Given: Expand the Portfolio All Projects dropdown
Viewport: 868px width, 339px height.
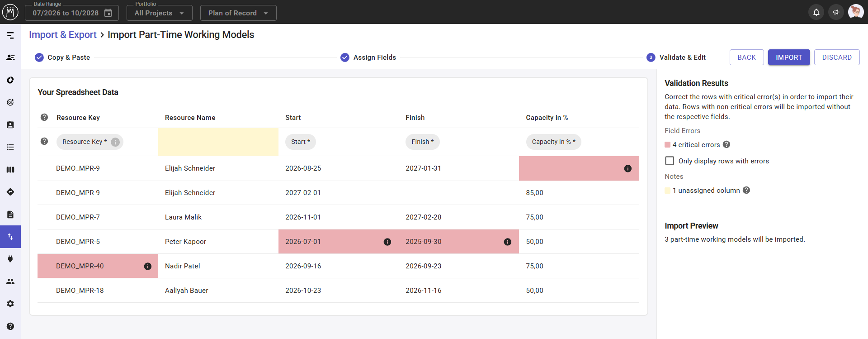Looking at the screenshot, I should pos(160,13).
